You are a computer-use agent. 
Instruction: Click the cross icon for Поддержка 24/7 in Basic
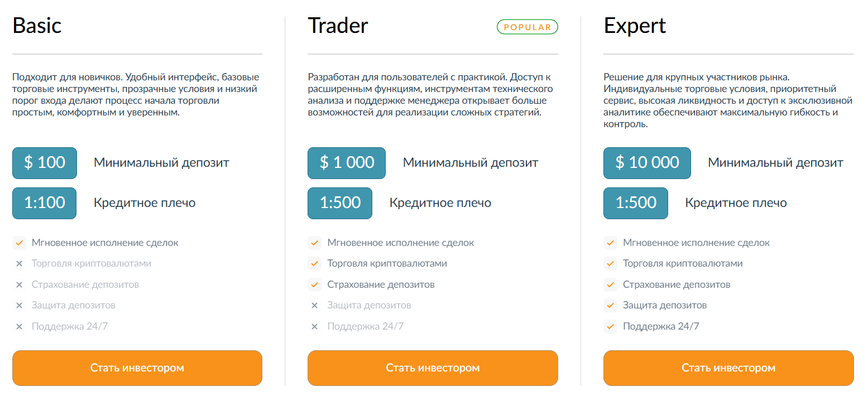[x=20, y=326]
